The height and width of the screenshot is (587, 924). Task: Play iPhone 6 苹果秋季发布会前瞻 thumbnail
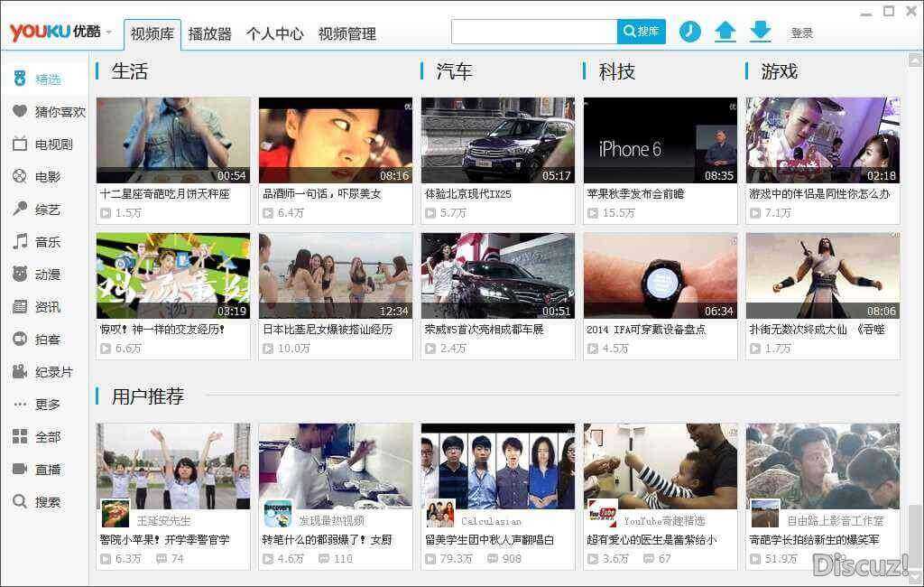pyautogui.click(x=660, y=140)
